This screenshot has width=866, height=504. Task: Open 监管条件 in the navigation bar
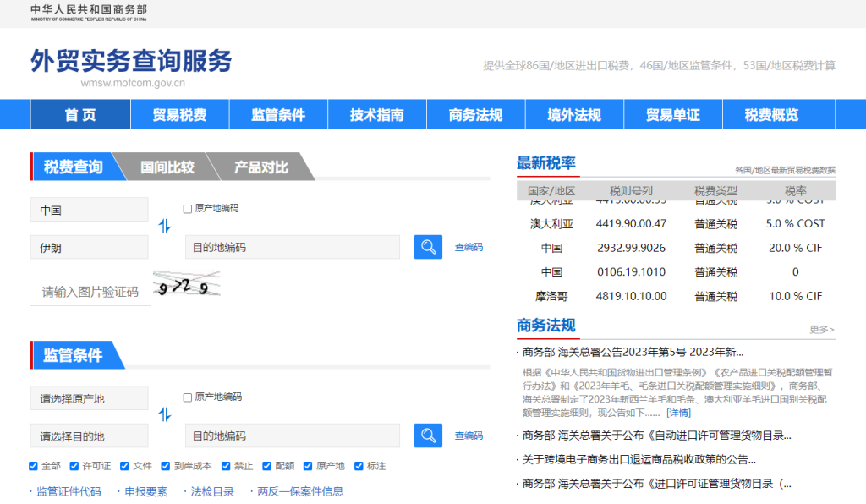tap(278, 114)
